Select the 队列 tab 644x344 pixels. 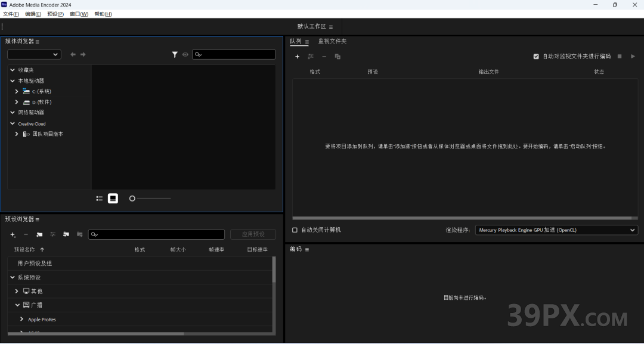pyautogui.click(x=296, y=41)
